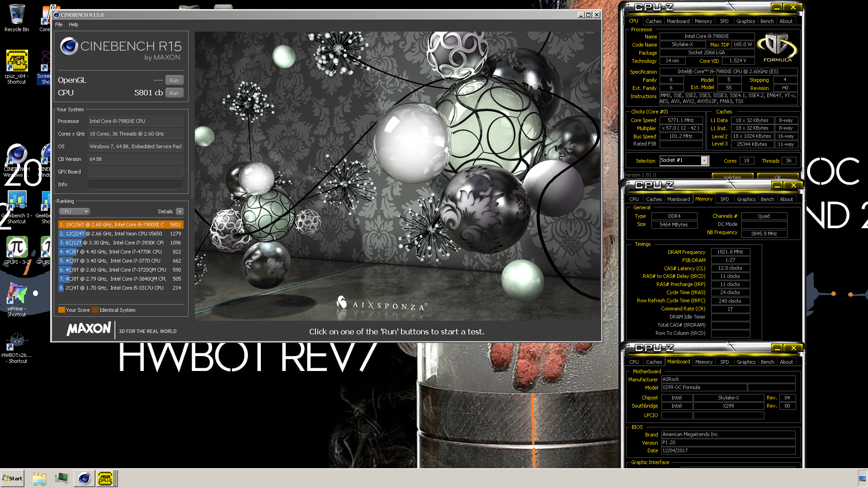The height and width of the screenshot is (488, 868).
Task: Click the ASRock OC Formula logo in CPU-Z
Action: click(777, 48)
